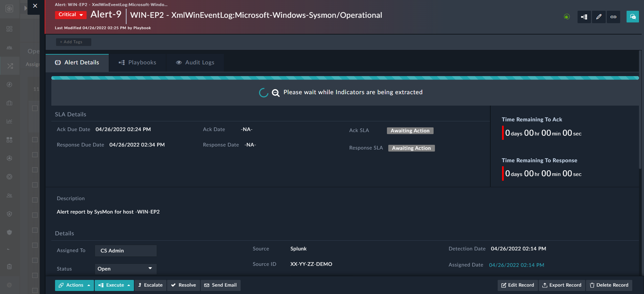Click the pencil edit icon in header

(x=599, y=17)
